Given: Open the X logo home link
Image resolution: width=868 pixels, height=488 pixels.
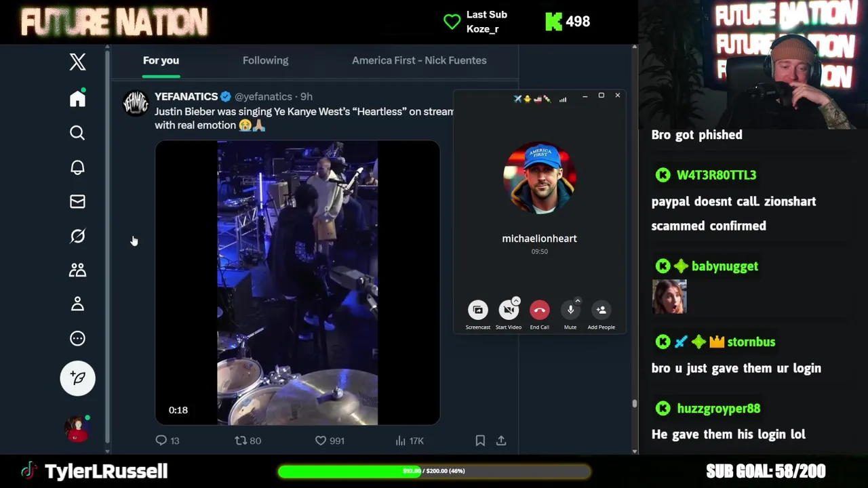Looking at the screenshot, I should click(77, 62).
